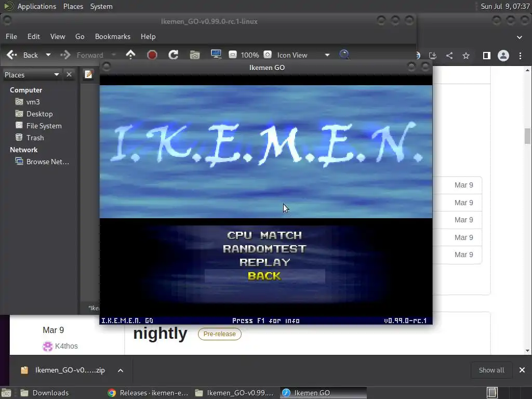Open the Back history dropdown arrow
532x399 pixels.
pyautogui.click(x=48, y=55)
